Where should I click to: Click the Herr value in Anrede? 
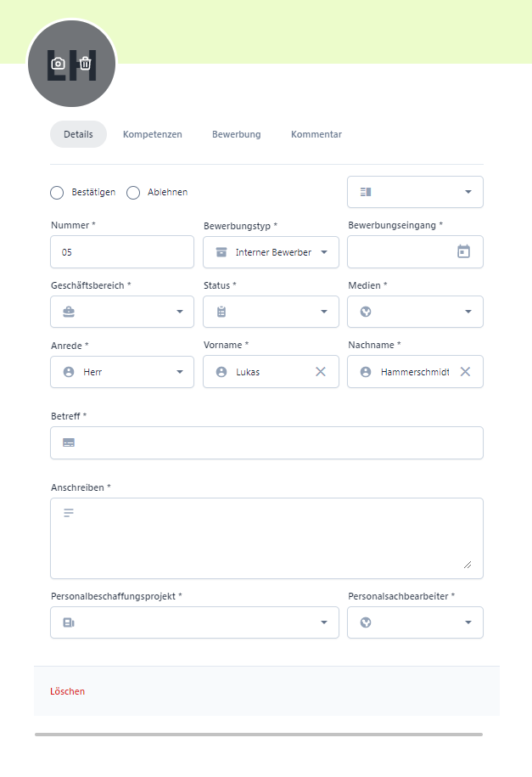tap(92, 372)
